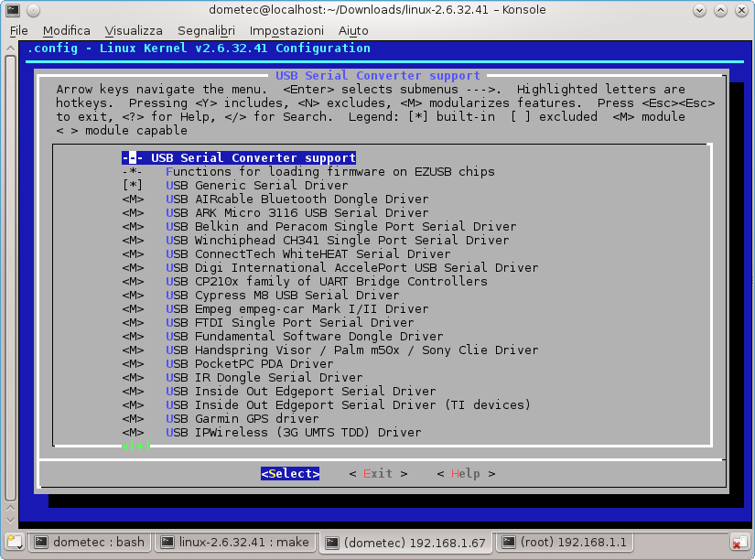
Task: Toggle USB Generic Serial Driver [*] option
Action: pyautogui.click(x=133, y=185)
